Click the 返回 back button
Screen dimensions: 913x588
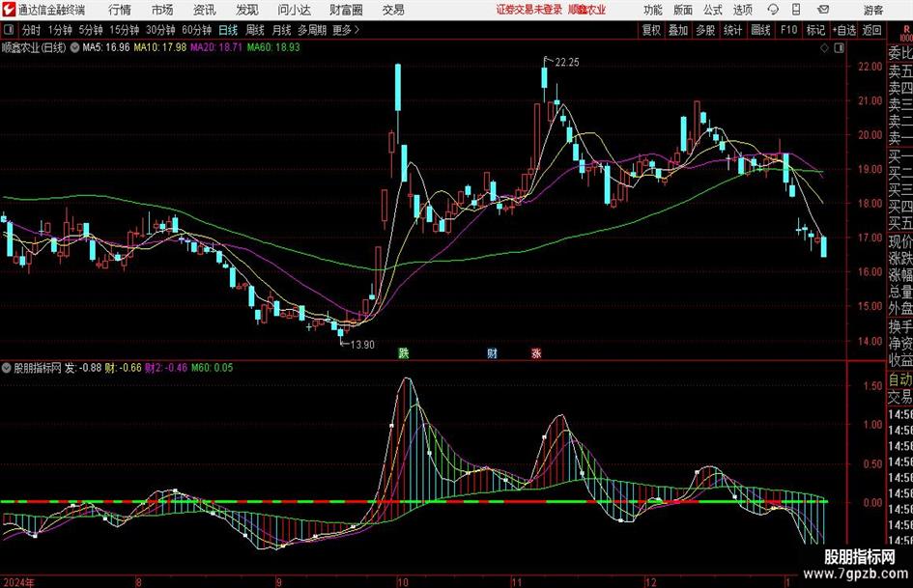click(x=871, y=30)
